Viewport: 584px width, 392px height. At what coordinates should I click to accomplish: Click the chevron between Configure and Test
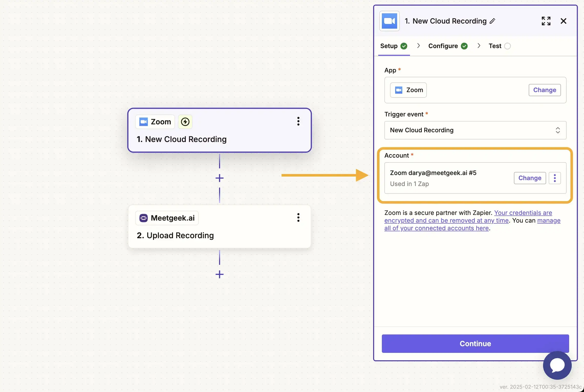click(479, 46)
